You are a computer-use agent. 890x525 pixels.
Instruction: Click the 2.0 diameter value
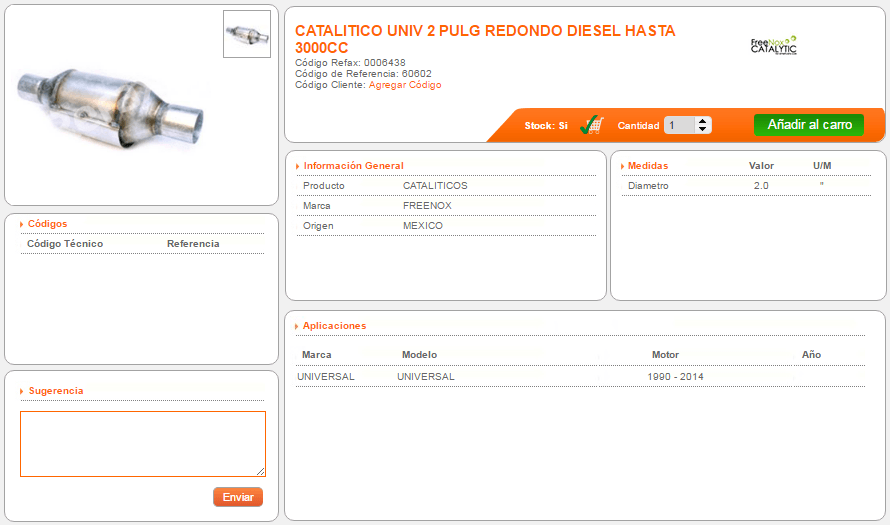coord(761,186)
